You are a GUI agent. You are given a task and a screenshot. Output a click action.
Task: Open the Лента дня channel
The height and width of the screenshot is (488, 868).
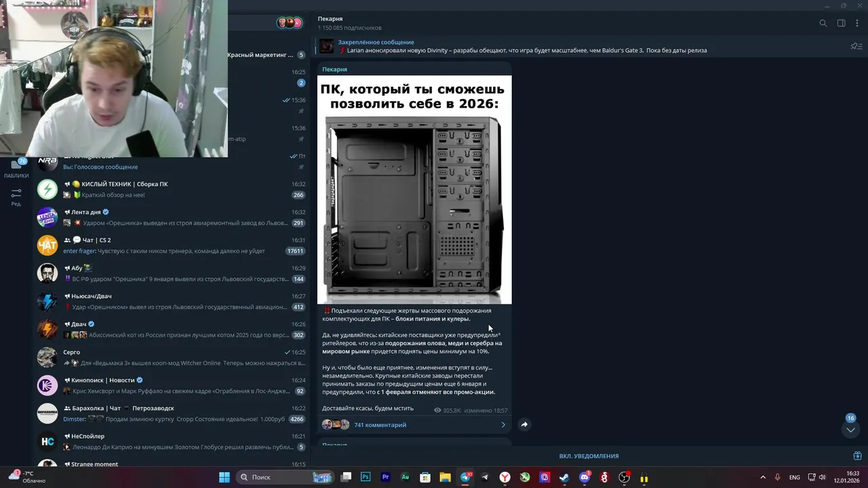click(173, 218)
